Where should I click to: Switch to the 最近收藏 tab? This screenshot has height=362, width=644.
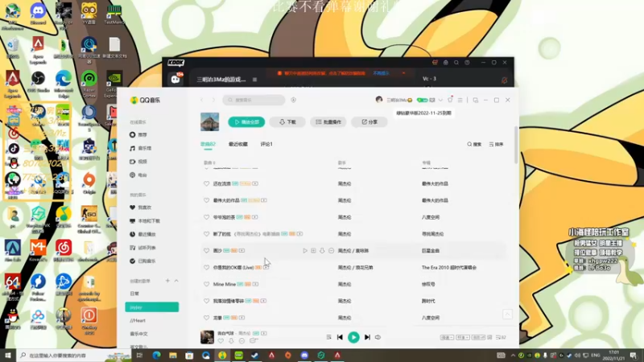(x=238, y=145)
